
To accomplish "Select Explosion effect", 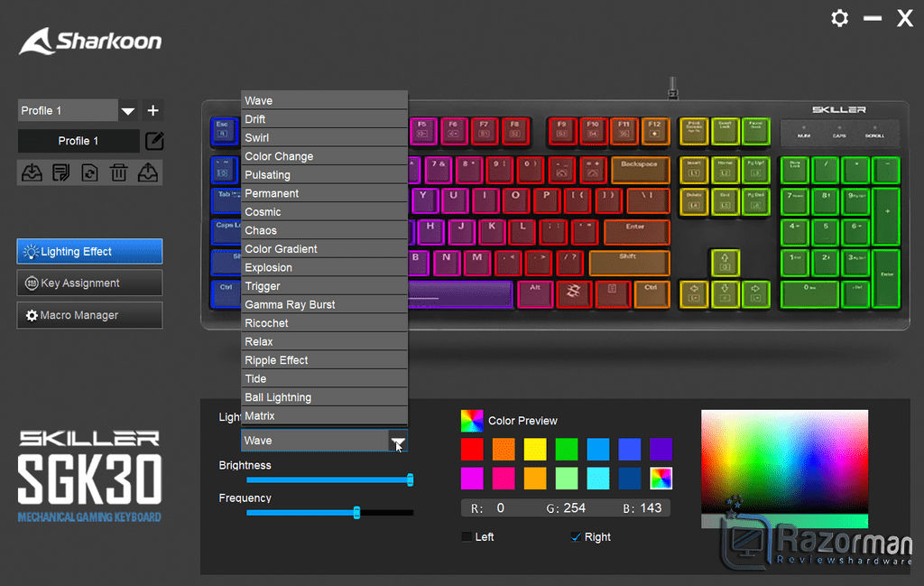I will [x=324, y=267].
